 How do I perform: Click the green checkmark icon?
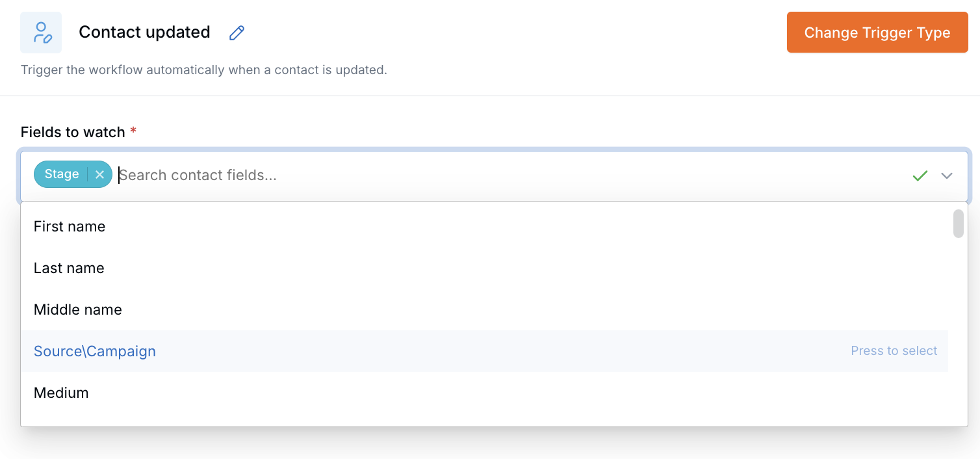pyautogui.click(x=920, y=176)
